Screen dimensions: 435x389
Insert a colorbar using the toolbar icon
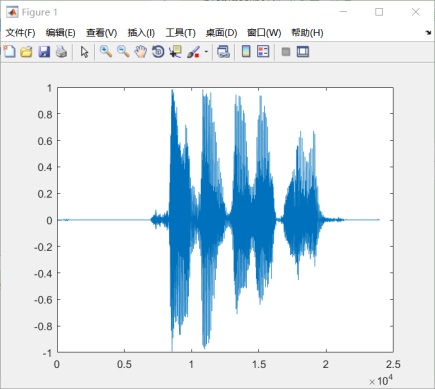(x=246, y=52)
